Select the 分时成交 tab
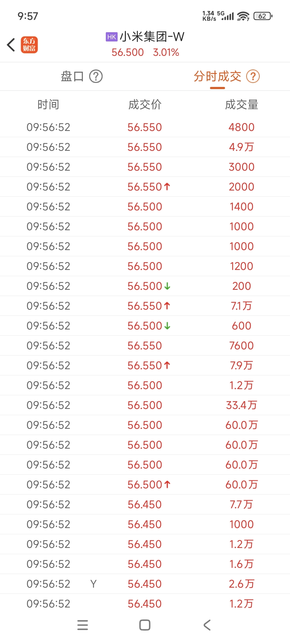Screen dimensions: 290x644 click(x=218, y=76)
